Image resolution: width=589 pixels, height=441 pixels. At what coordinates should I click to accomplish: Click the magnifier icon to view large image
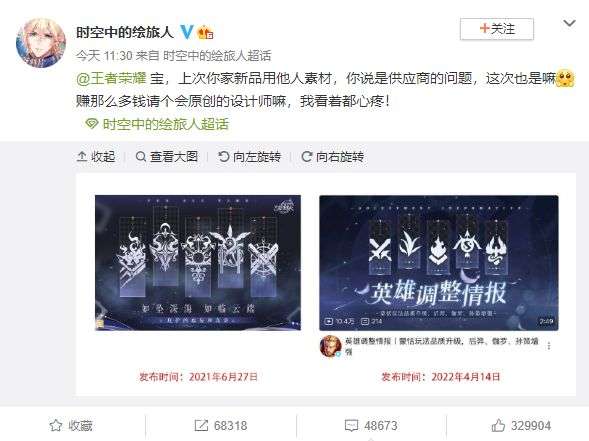(140, 156)
